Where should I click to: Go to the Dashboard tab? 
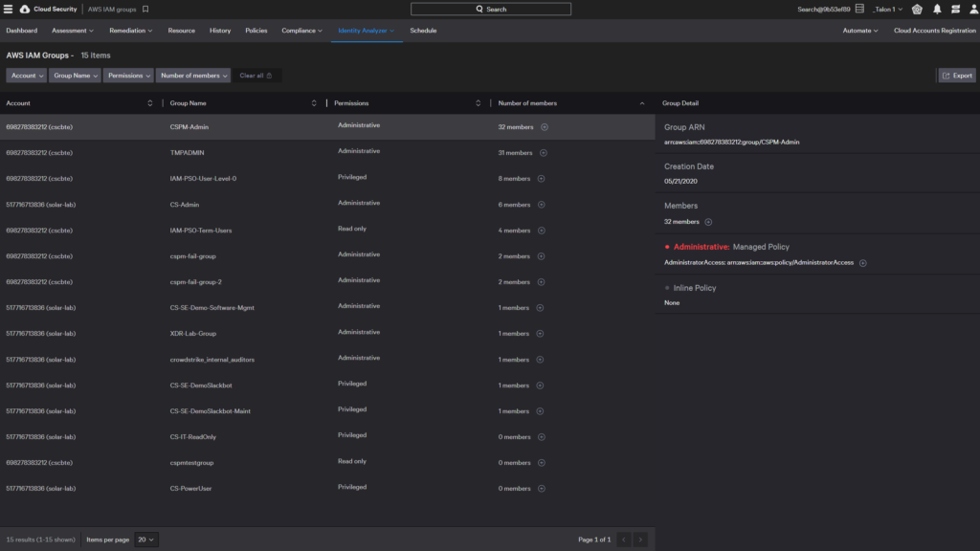coord(22,31)
